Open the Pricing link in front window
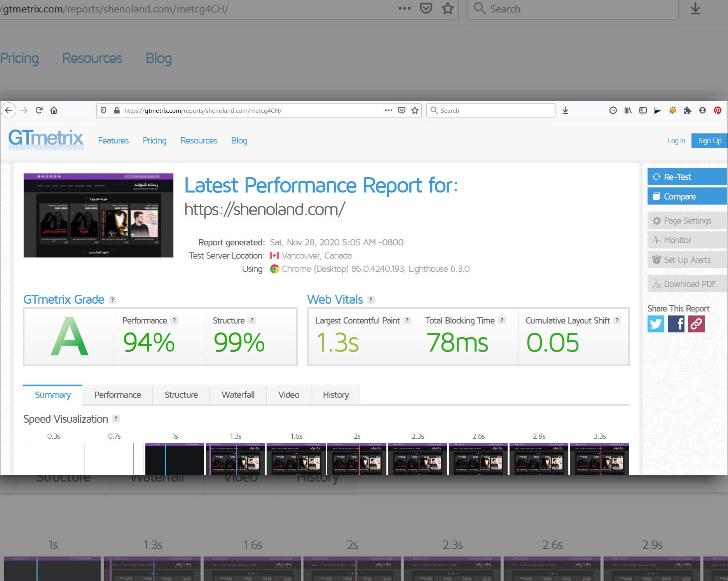The width and height of the screenshot is (728, 581). (154, 140)
